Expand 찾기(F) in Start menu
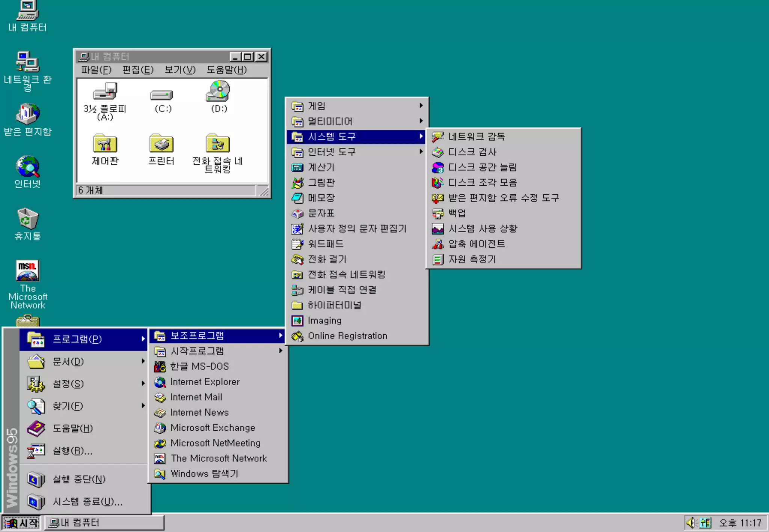This screenshot has width=769, height=532. pos(83,406)
